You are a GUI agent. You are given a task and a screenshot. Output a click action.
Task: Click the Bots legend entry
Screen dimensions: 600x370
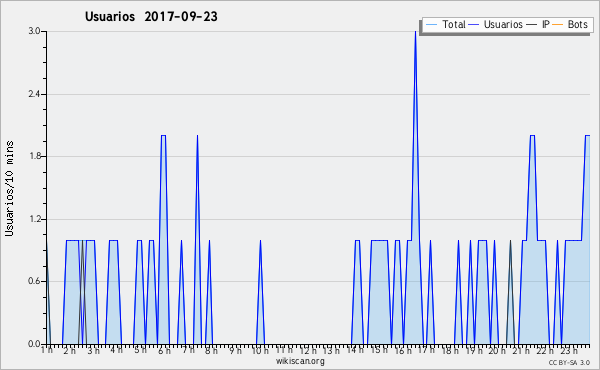tap(570, 24)
